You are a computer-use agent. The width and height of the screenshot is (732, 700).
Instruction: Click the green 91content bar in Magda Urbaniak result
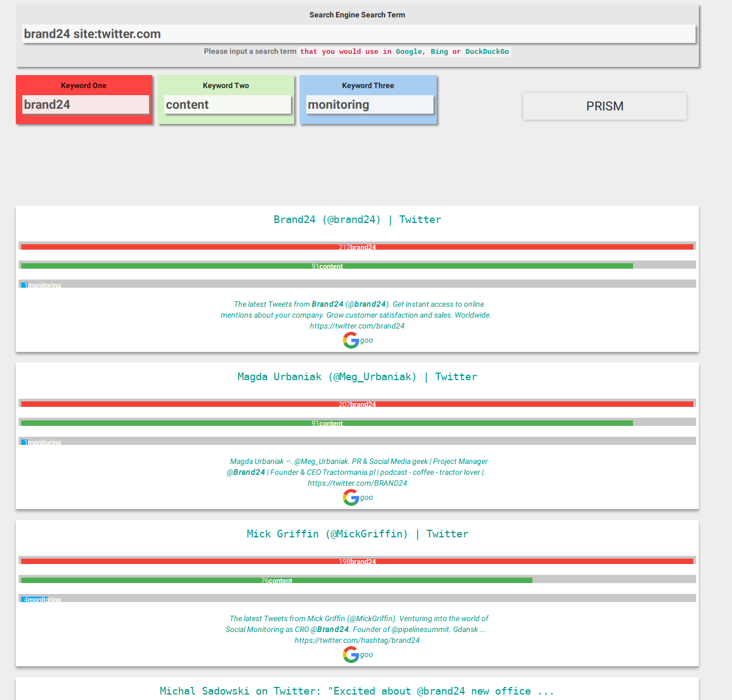(x=327, y=423)
